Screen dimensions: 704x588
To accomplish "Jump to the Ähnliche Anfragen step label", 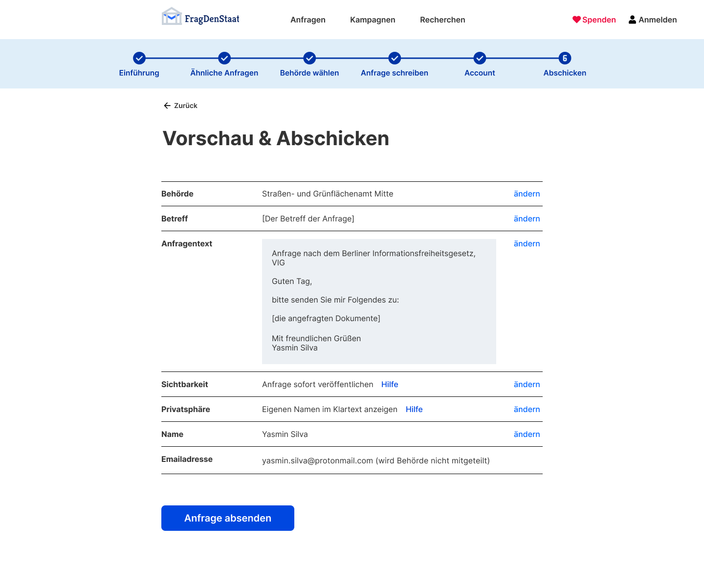I will pos(224,73).
